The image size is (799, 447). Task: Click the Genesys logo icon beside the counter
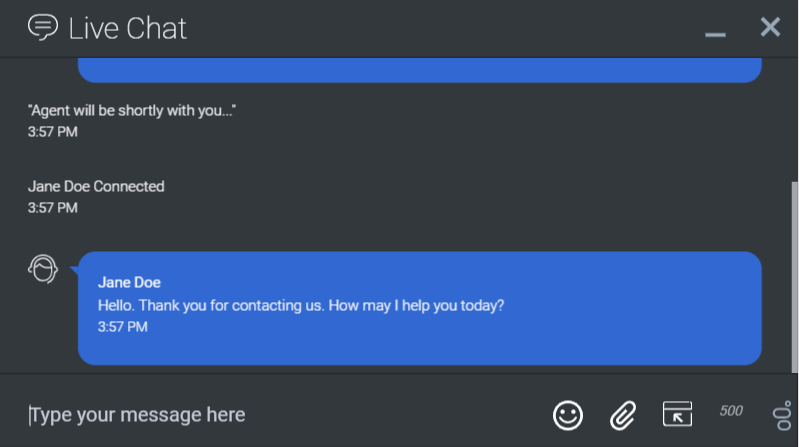point(782,415)
